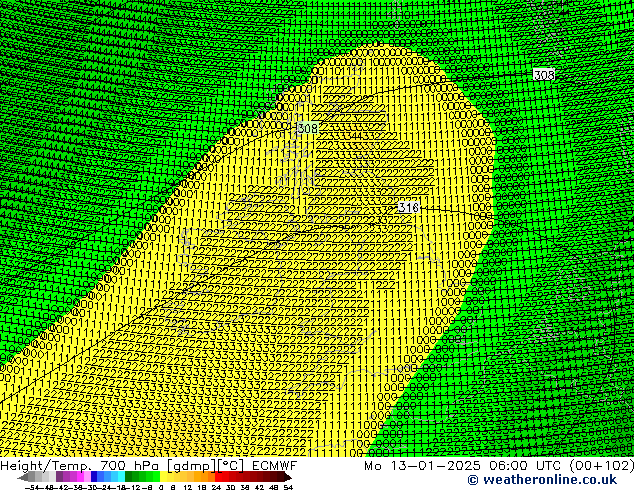Click the weatheronline.co.uk copyright link

pos(542,479)
